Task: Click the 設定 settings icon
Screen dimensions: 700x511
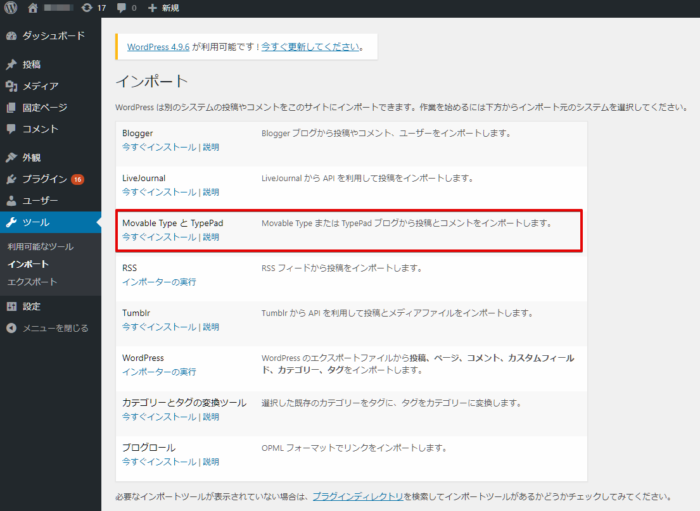Action: [x=11, y=307]
